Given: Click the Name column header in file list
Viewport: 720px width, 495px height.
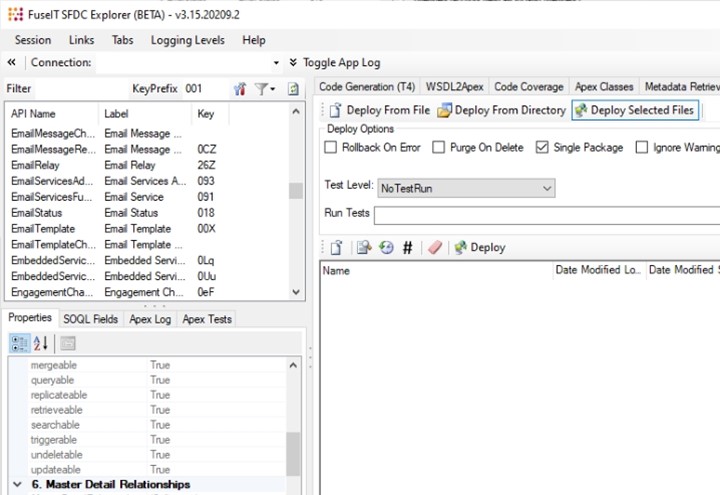Looking at the screenshot, I should point(436,270).
